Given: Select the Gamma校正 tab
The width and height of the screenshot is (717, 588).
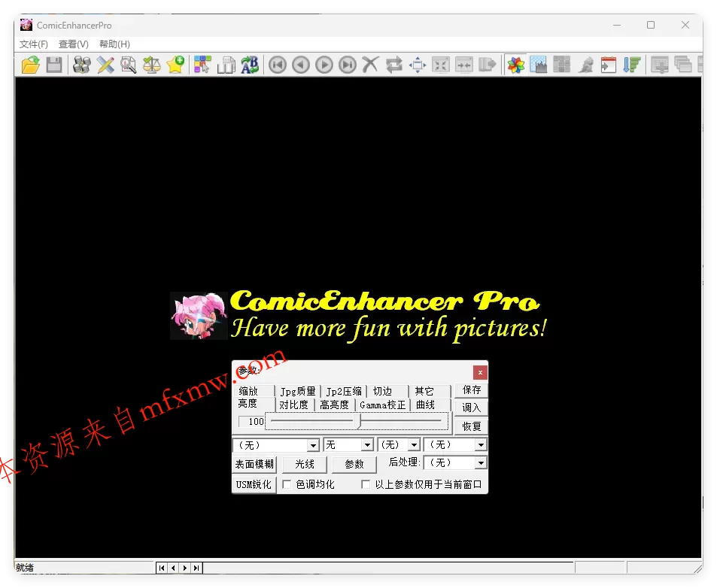Looking at the screenshot, I should (x=383, y=405).
